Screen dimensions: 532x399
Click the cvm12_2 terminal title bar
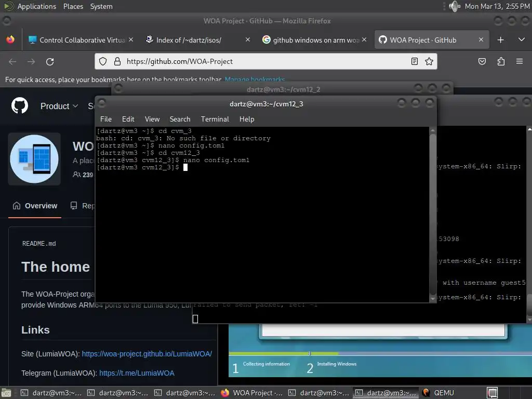[x=283, y=89]
